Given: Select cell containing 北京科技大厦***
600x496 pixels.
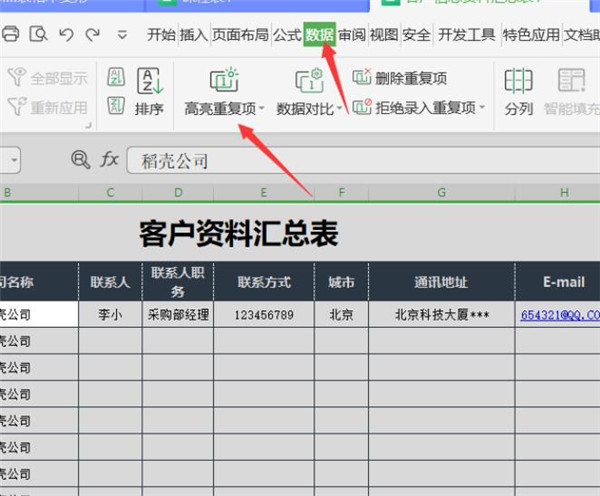Looking at the screenshot, I should 441,314.
